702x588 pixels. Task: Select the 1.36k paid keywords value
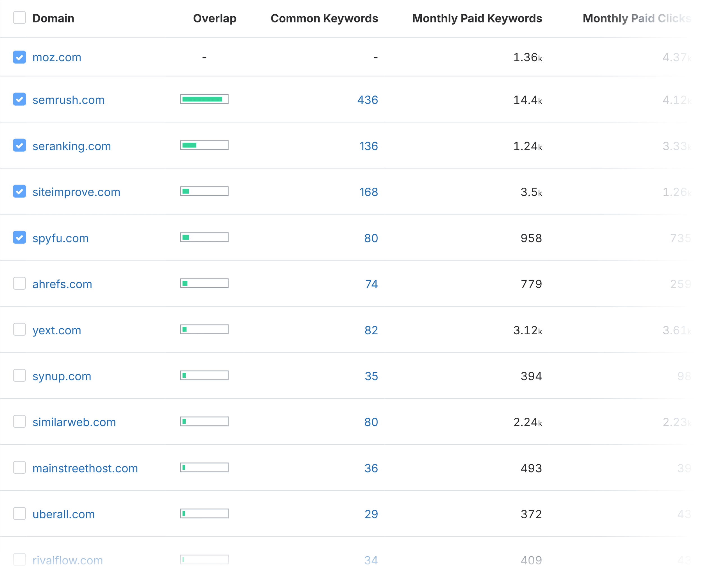point(528,58)
